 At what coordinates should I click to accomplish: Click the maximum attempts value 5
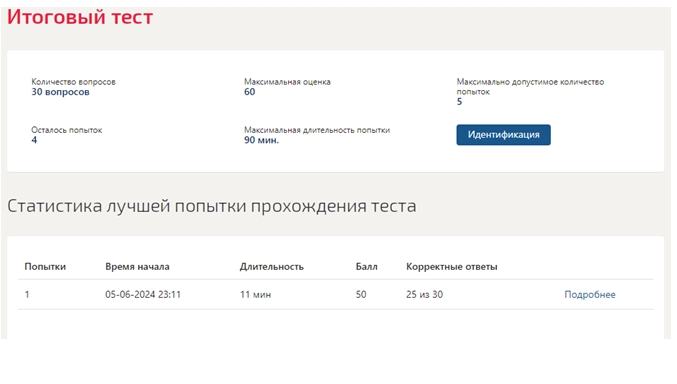tap(459, 102)
